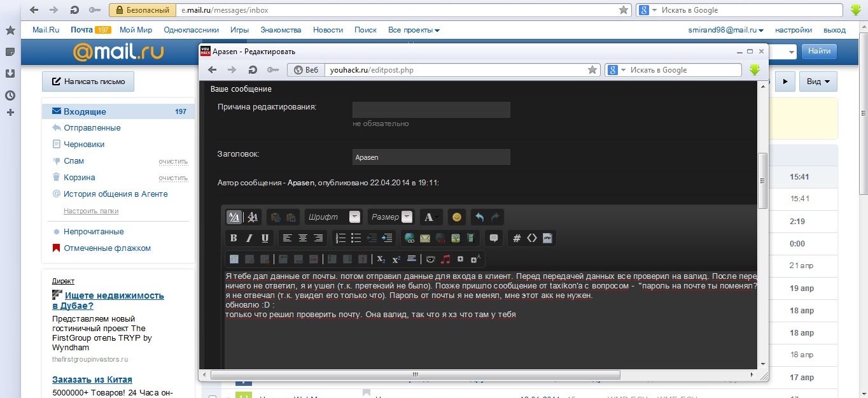Click the red music note icon
This screenshot has width=868, height=398.
(445, 259)
